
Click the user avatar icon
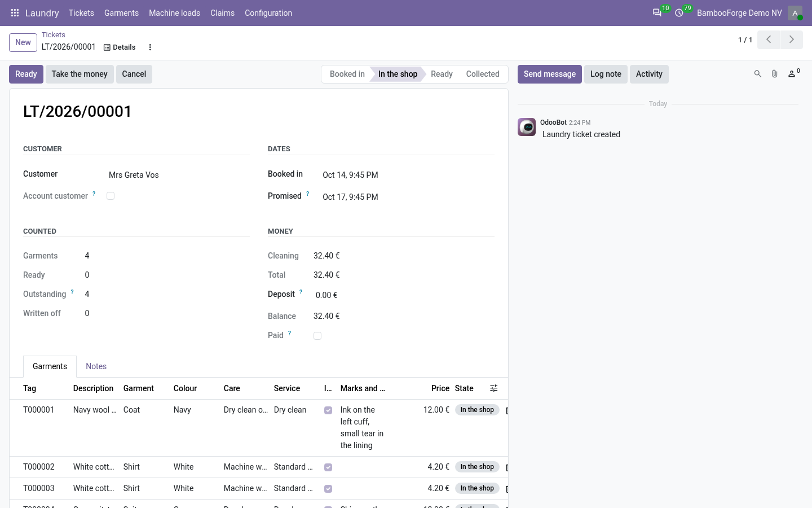795,12
